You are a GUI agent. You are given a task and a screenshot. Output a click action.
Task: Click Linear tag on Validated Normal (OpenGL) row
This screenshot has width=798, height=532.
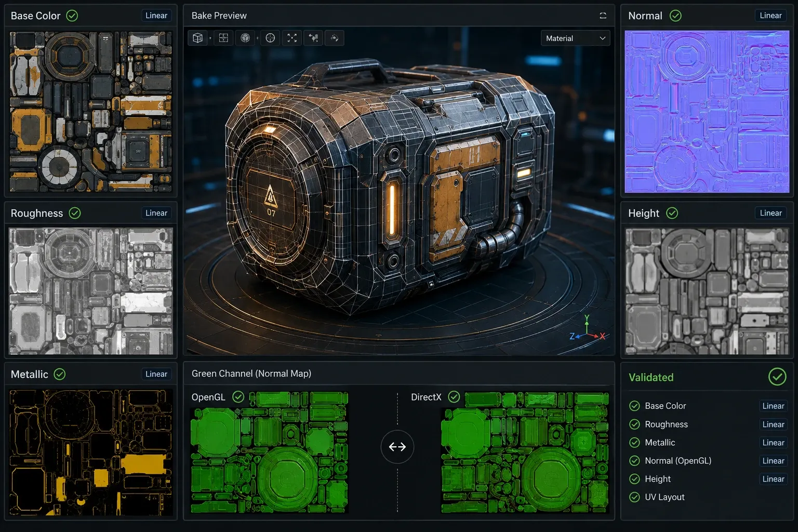(x=773, y=461)
